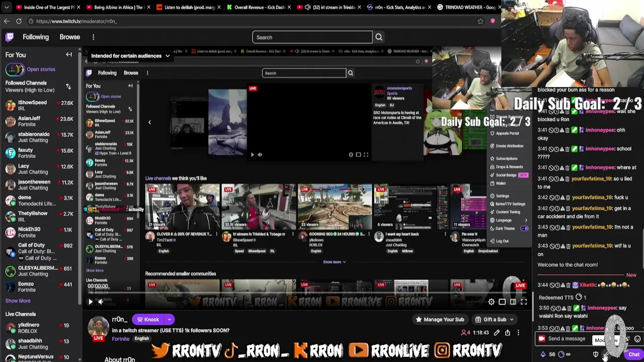Open the Fortnite category link
This screenshot has height=362, width=644.
pyautogui.click(x=121, y=339)
